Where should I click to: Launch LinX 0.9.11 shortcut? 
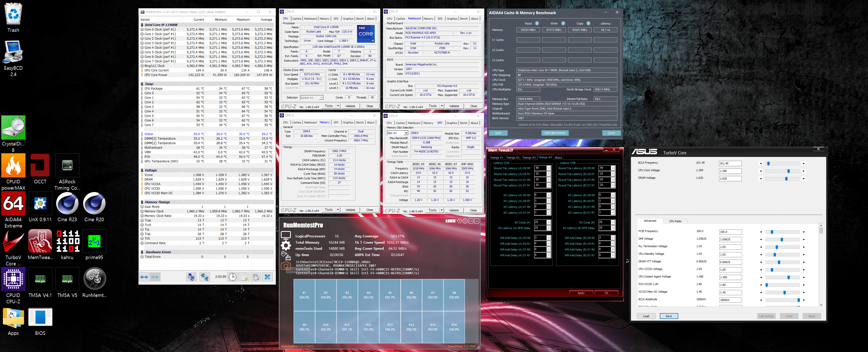[x=40, y=207]
